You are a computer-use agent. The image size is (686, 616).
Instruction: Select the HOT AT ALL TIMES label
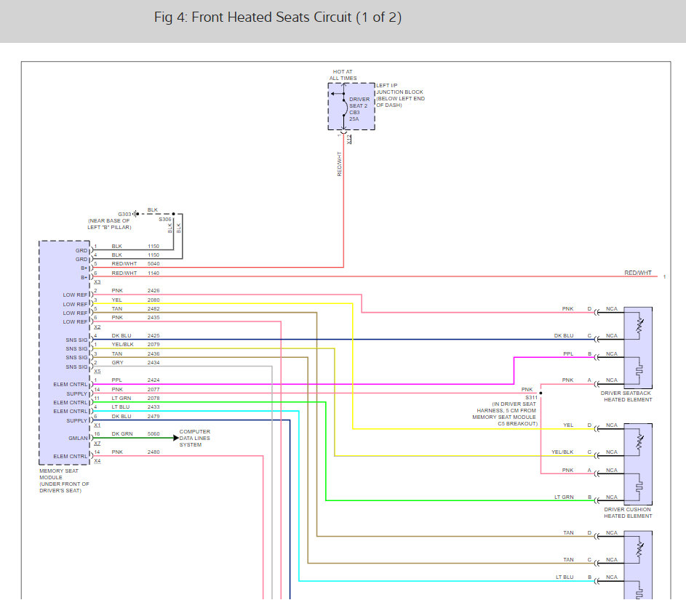click(343, 75)
